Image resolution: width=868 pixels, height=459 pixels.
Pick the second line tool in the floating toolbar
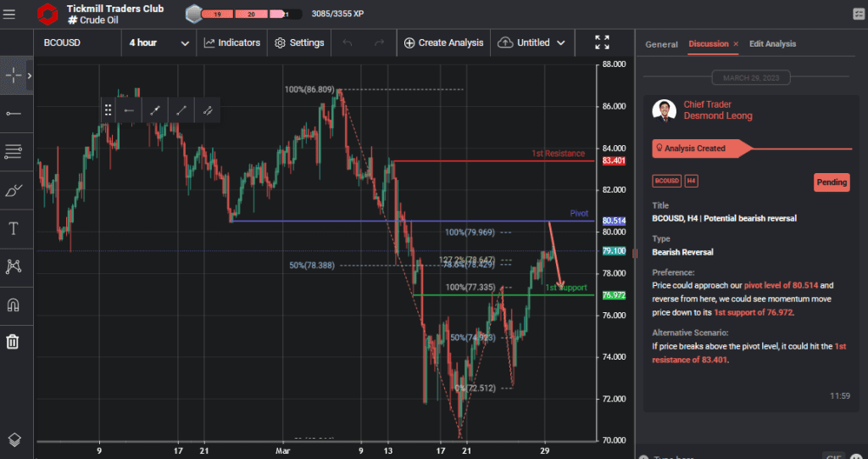pyautogui.click(x=155, y=110)
